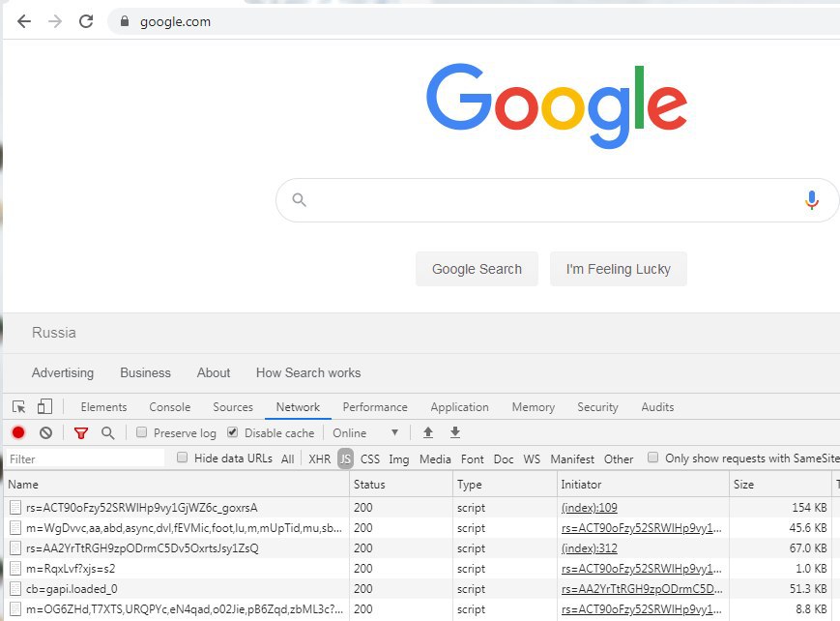Click the I'm Feeling Lucky button
The height and width of the screenshot is (621, 840).
point(619,269)
